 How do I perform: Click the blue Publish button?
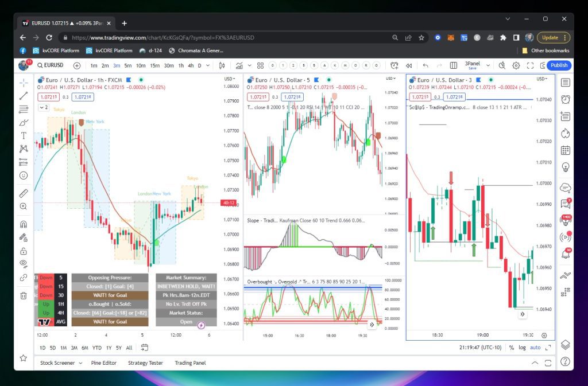(x=558, y=65)
